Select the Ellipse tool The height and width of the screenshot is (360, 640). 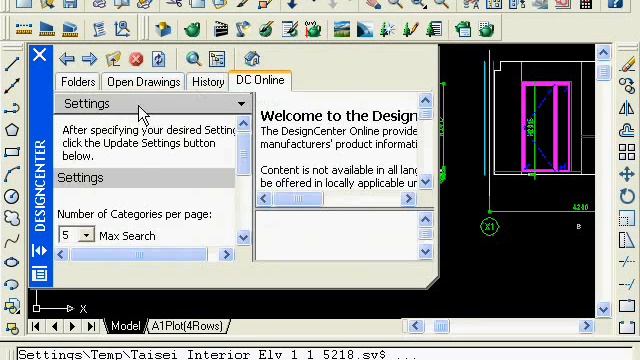12,262
